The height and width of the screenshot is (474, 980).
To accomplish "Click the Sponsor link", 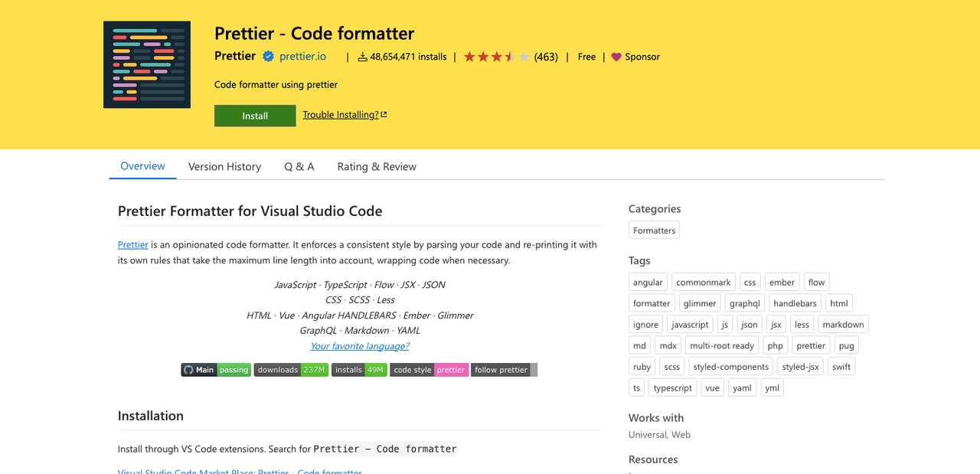I will click(x=642, y=57).
